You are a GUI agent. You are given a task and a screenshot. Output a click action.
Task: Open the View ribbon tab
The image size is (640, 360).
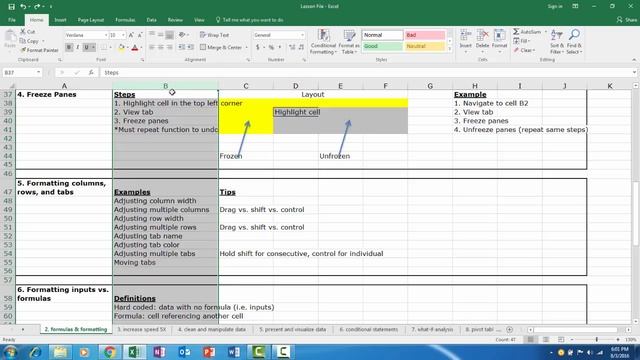coord(199,20)
